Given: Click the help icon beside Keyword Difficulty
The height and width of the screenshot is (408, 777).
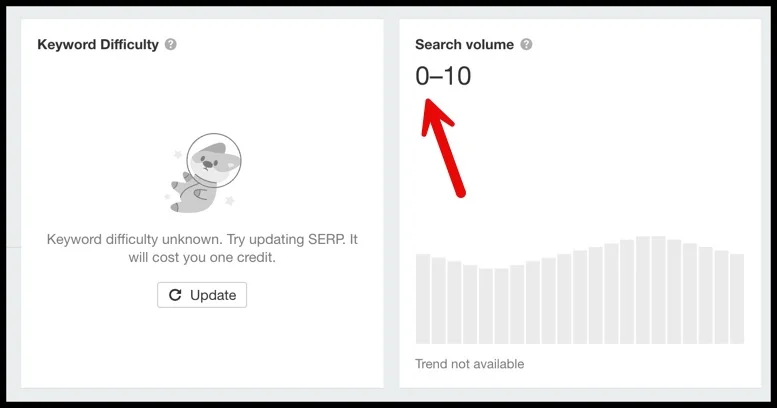Looking at the screenshot, I should pos(171,45).
